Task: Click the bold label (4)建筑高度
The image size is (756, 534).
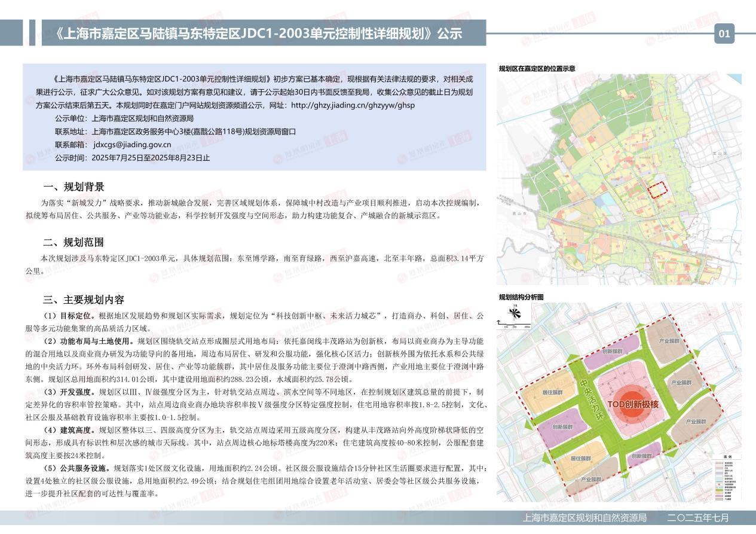Action: tap(69, 430)
